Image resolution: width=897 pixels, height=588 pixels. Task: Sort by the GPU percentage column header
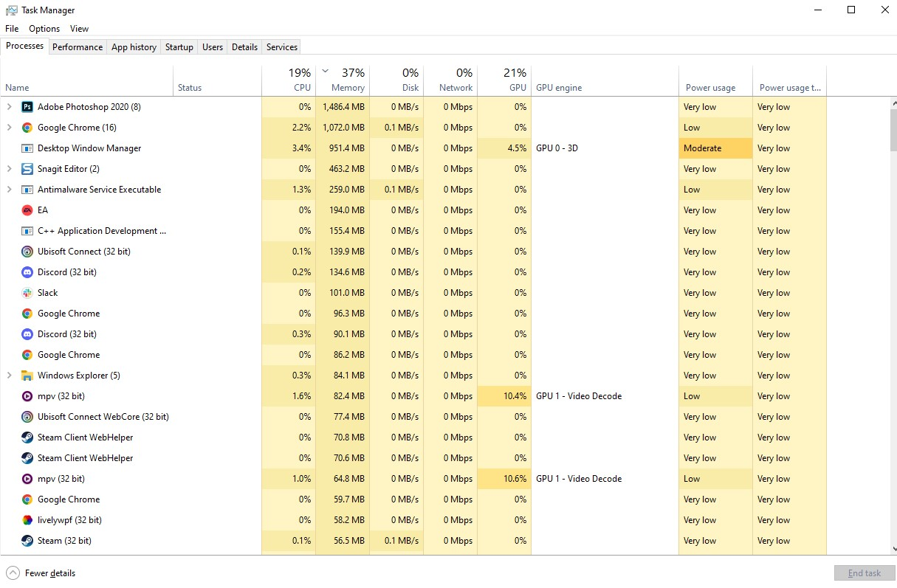point(504,81)
